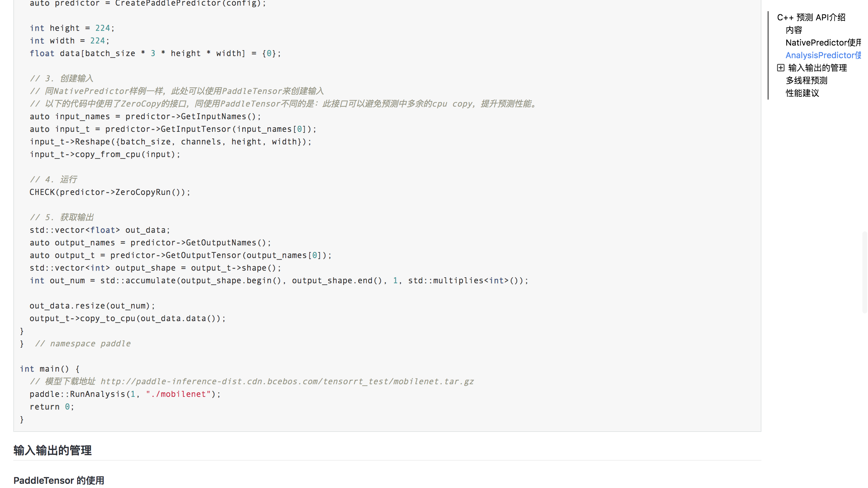Click the mobilenet.tar.gz download URL comment
Image resolution: width=868 pixels, height=488 pixels.
pos(287,381)
